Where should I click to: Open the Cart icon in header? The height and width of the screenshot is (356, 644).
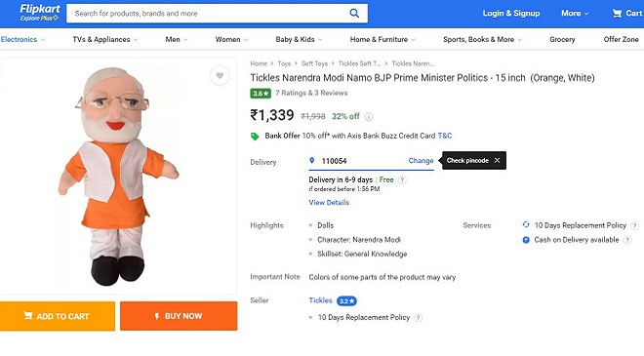(x=627, y=13)
